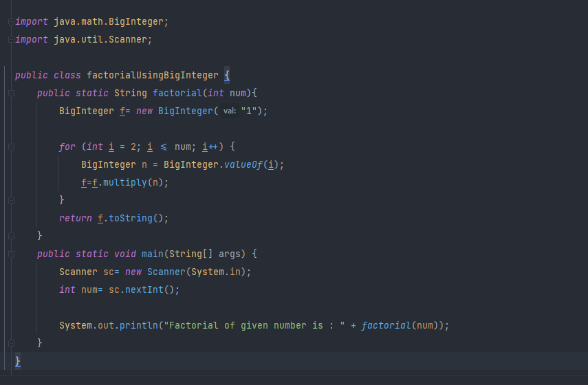This screenshot has width=588, height=385.
Task: Click the void keyword
Action: pyautogui.click(x=125, y=254)
